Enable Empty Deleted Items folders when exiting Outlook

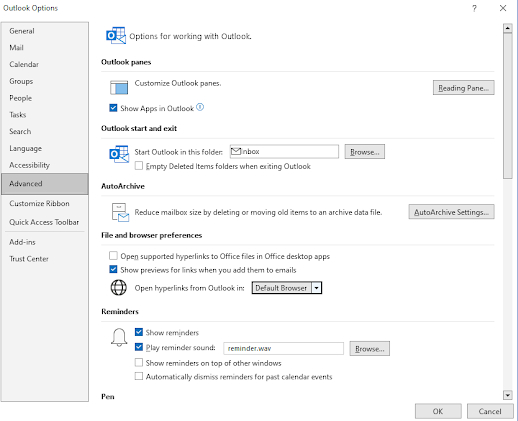[x=139, y=166]
